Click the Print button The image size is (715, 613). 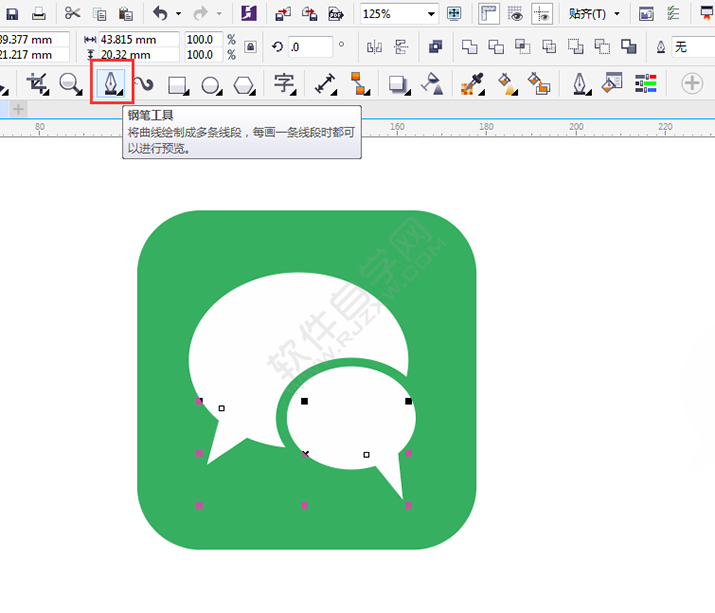click(x=38, y=14)
